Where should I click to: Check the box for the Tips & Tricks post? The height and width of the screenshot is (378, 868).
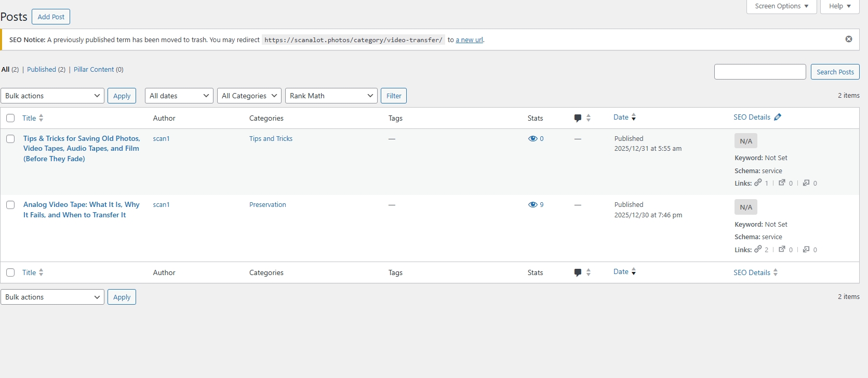[x=10, y=139]
